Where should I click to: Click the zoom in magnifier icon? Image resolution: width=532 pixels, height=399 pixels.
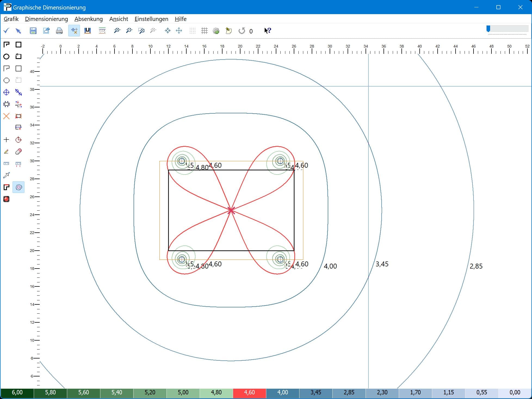117,31
